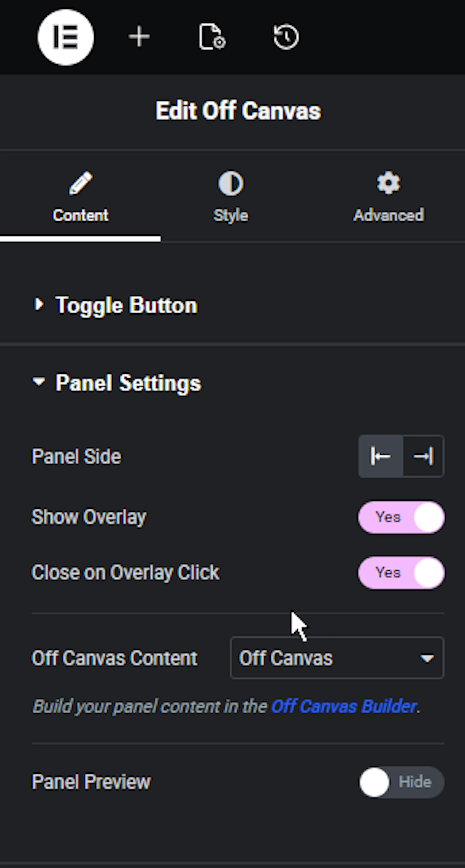
Task: Click the Content tab label
Action: (81, 215)
